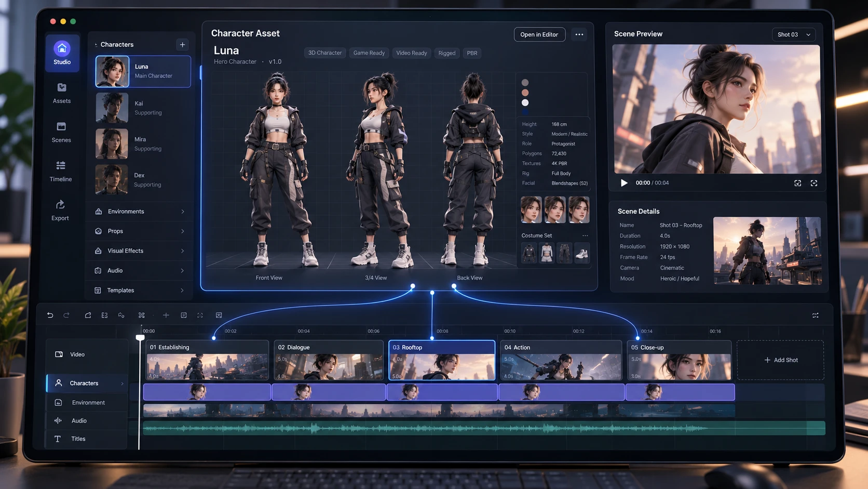Enter fullscreen in Scene Preview
868x489 pixels.
[814, 183]
